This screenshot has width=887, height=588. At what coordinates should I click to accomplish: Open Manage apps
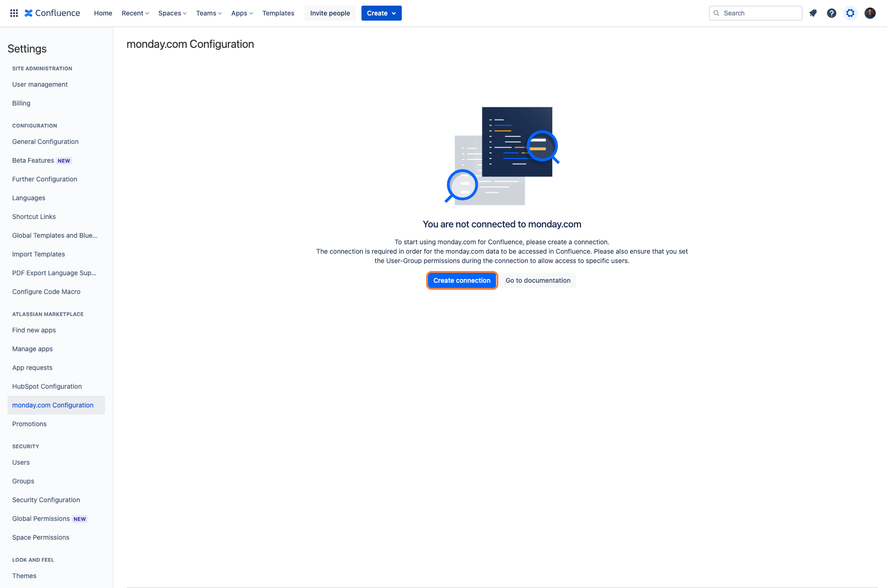(56, 349)
